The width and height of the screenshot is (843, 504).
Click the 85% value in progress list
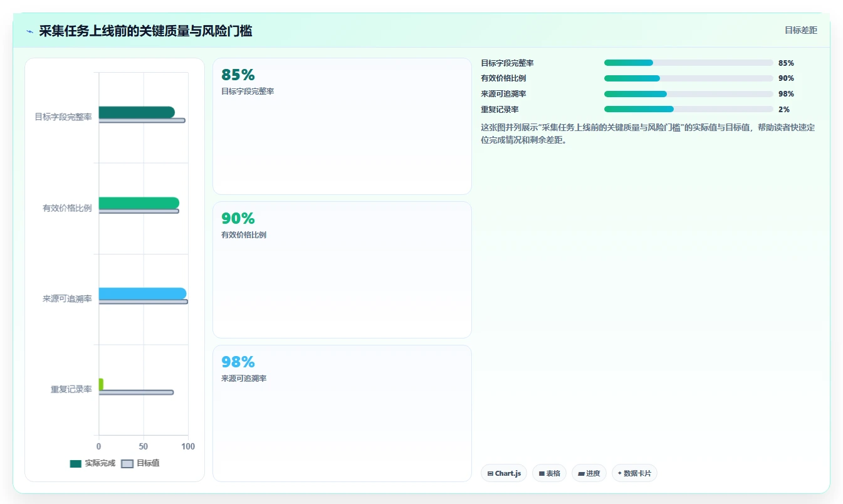click(x=786, y=63)
